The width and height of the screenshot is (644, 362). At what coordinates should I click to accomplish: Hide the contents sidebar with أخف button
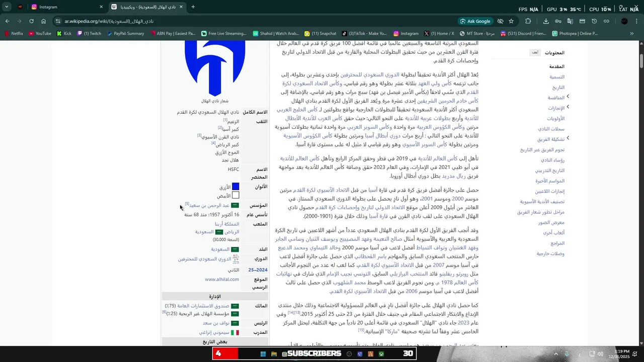tap(535, 53)
